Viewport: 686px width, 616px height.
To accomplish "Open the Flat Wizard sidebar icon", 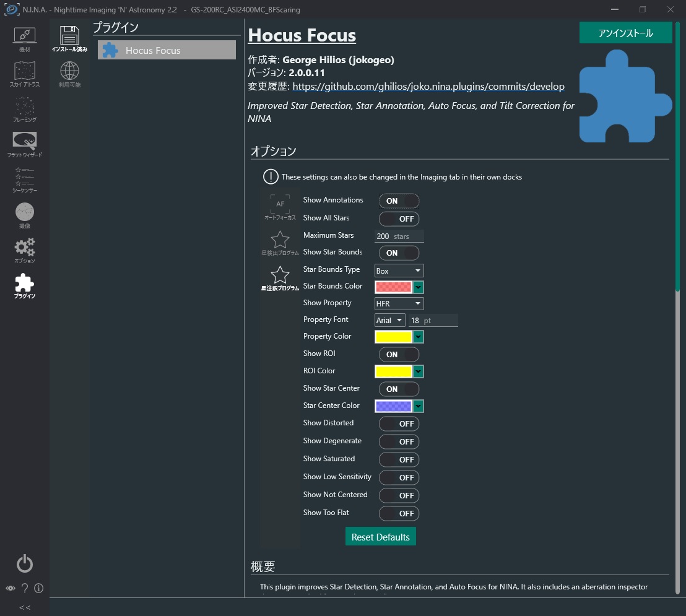I will point(25,145).
